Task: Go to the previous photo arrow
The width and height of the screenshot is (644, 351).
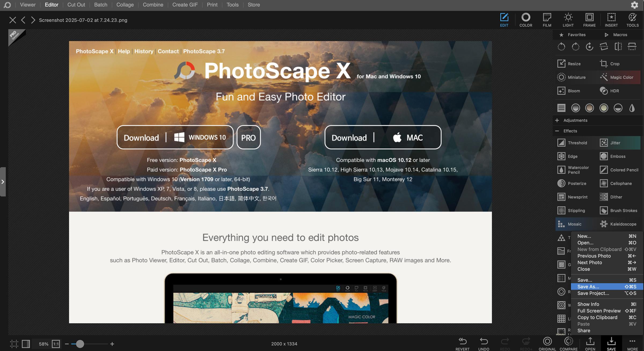Action: (x=23, y=20)
